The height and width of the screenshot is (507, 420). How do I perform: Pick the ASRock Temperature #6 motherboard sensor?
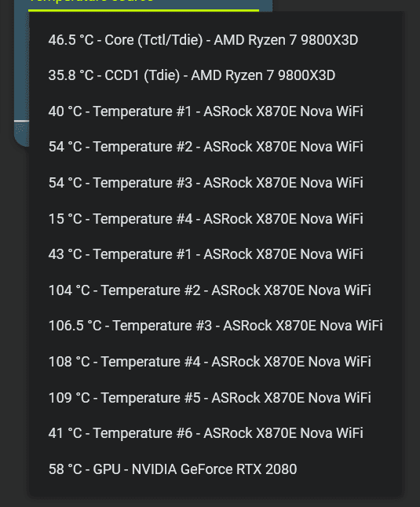coord(216,433)
